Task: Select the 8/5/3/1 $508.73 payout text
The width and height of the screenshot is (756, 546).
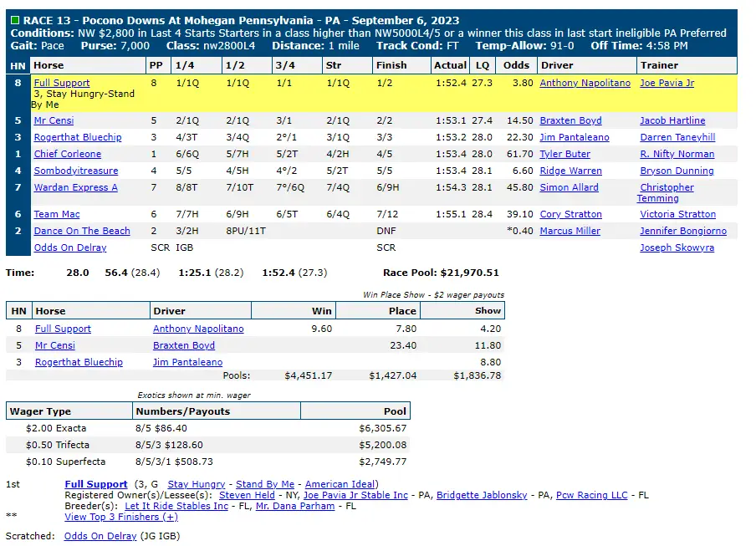Action: coord(174,462)
